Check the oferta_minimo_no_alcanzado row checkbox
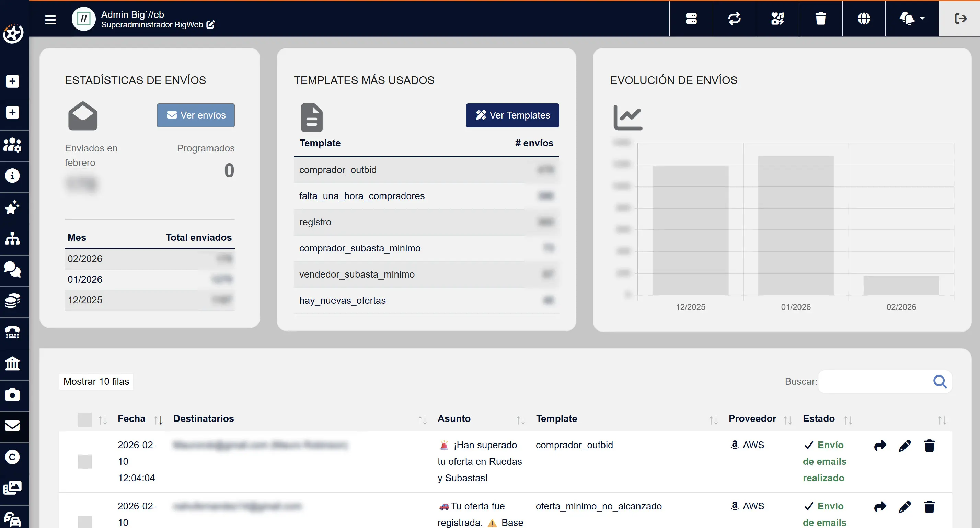This screenshot has height=528, width=980. 84,521
